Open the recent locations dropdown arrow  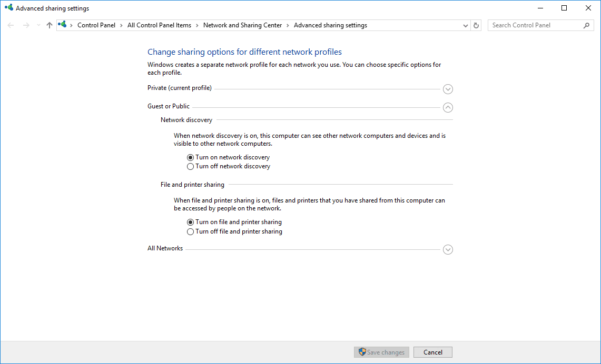(38, 25)
